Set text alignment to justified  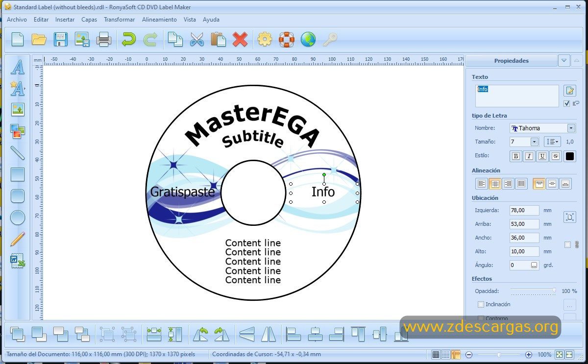(521, 184)
